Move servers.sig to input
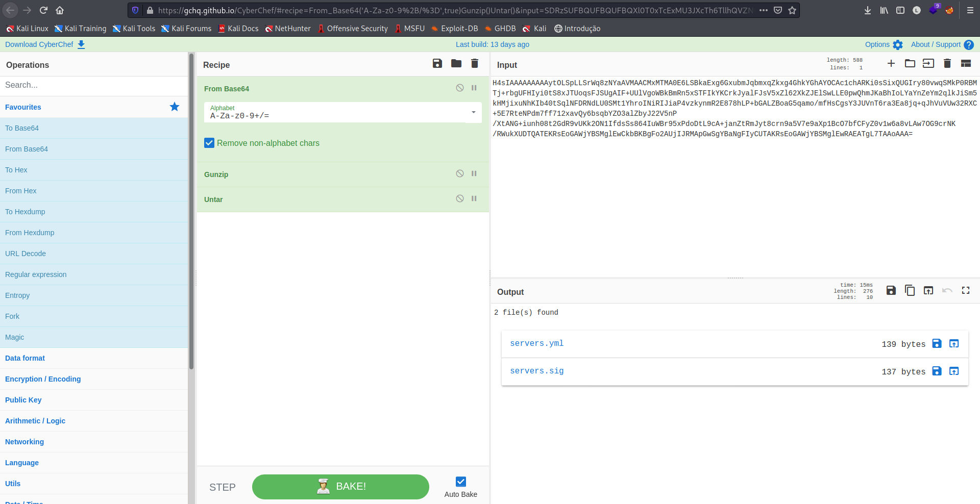The height and width of the screenshot is (504, 980). tap(954, 371)
